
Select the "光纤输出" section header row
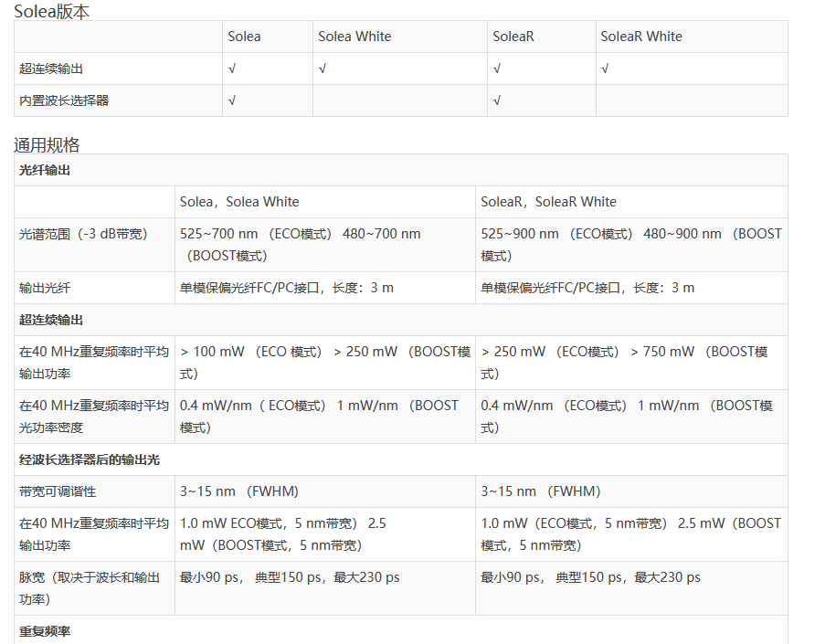coord(45,170)
